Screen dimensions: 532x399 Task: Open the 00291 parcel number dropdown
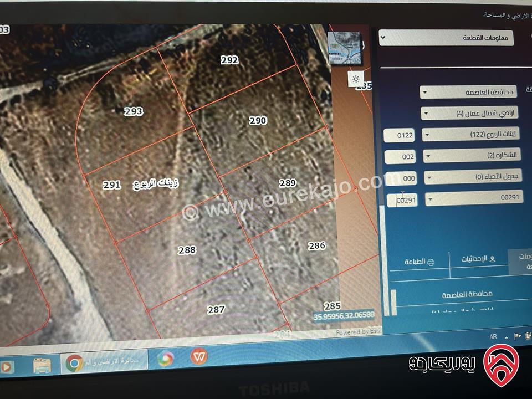(x=474, y=198)
